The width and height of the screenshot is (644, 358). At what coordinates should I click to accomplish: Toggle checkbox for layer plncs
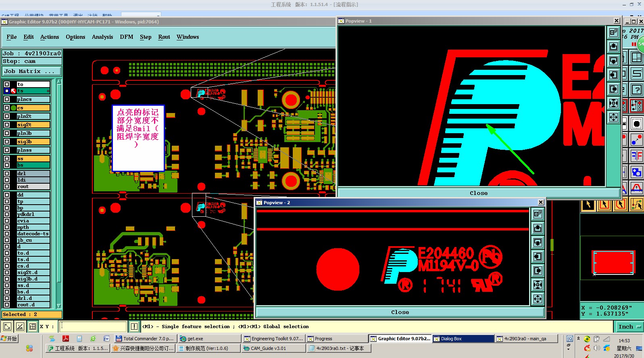coord(7,99)
